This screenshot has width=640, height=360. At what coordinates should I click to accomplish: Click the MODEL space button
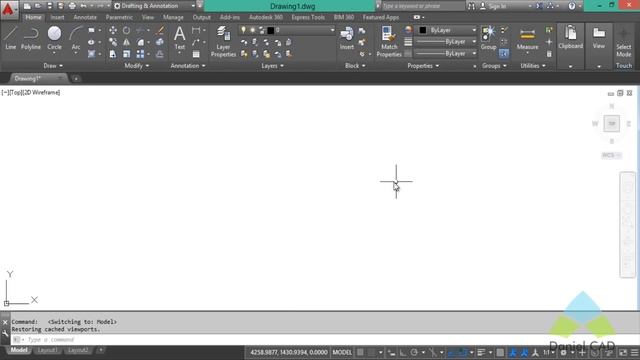pyautogui.click(x=342, y=352)
